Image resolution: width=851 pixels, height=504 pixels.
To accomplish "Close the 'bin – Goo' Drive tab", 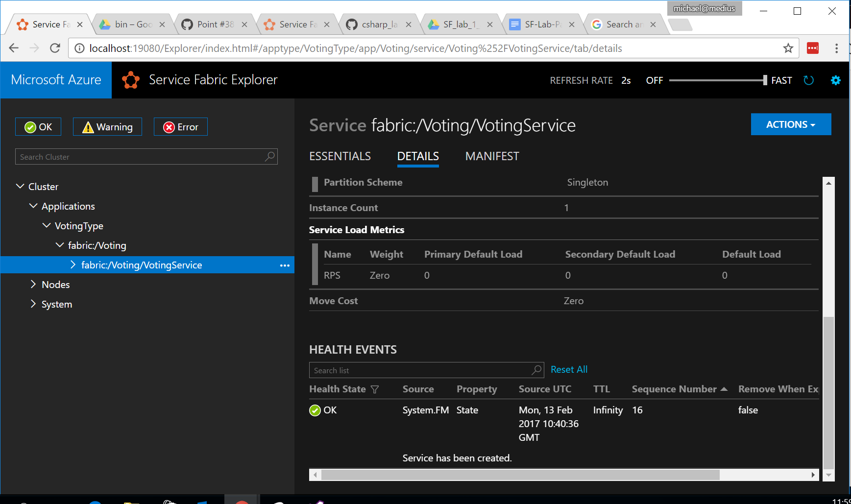I will (162, 24).
